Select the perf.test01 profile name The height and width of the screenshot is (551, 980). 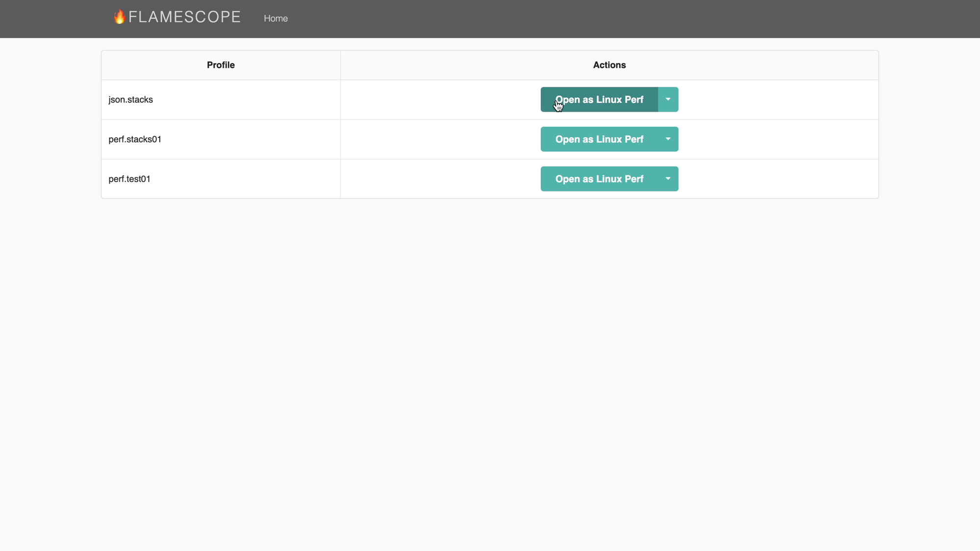point(129,179)
